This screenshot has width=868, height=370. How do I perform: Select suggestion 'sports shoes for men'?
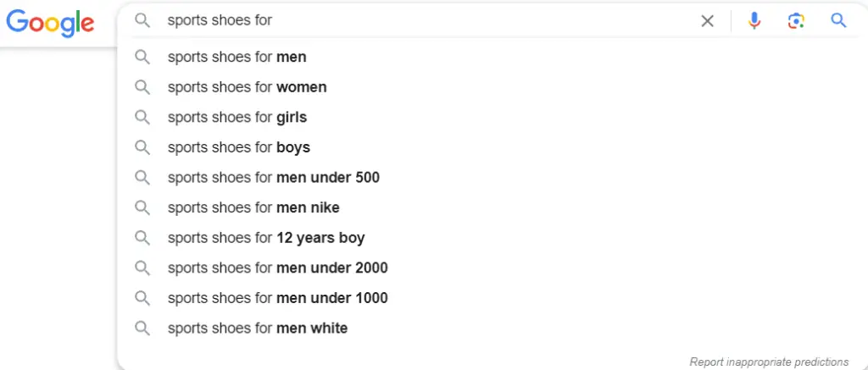[236, 58]
